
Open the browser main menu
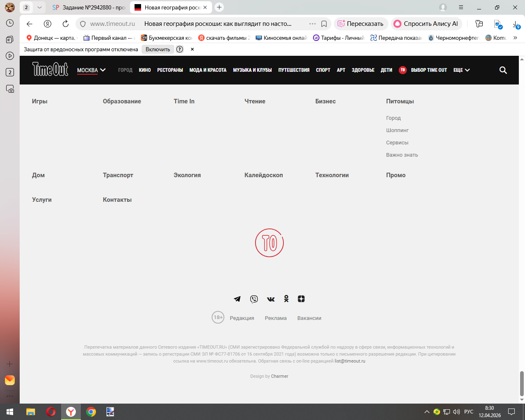click(x=461, y=7)
